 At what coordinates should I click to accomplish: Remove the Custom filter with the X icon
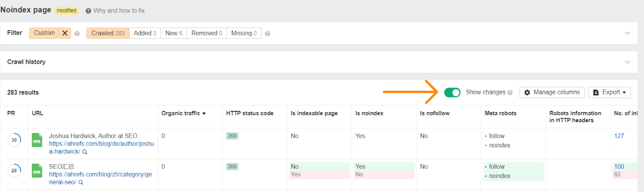click(65, 33)
